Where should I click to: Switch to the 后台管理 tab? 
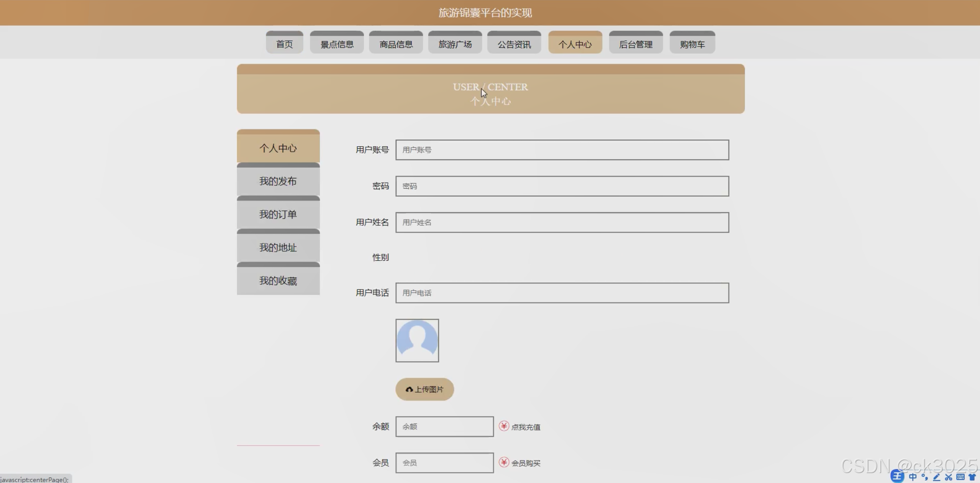[636, 44]
